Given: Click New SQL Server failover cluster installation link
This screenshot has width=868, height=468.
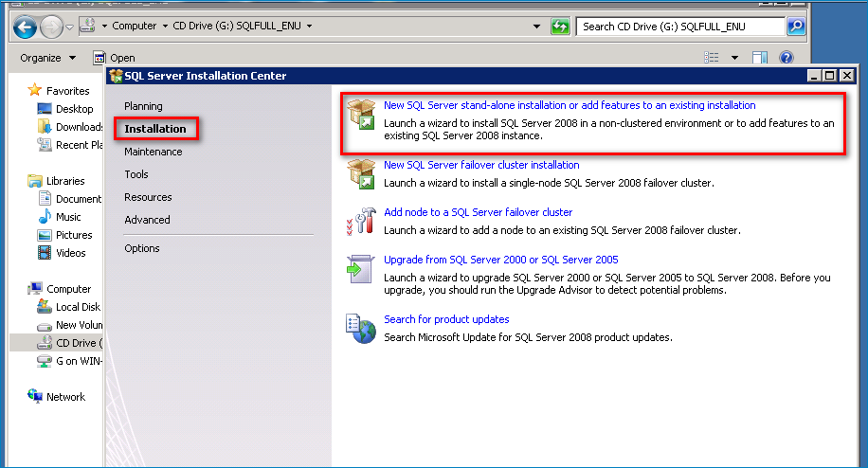Looking at the screenshot, I should pos(481,165).
